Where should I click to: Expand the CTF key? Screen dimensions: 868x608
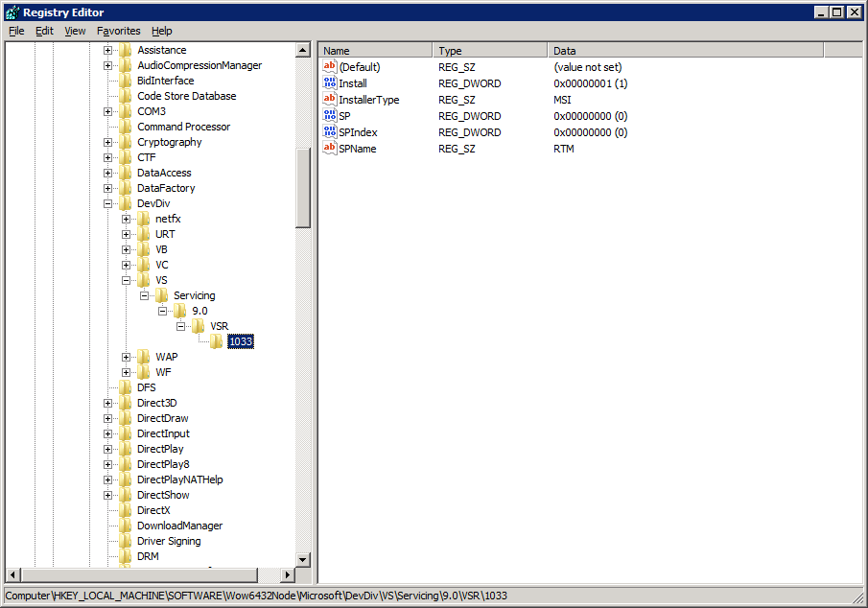tap(108, 158)
